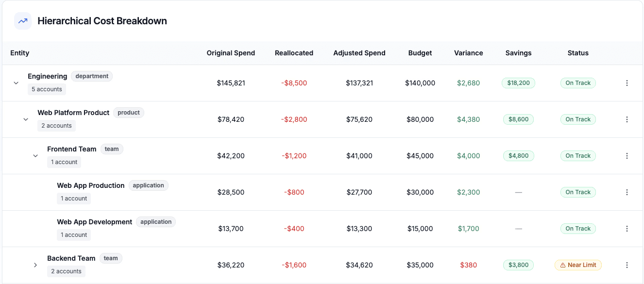Open the three-dot menu for Frontend Team
The image size is (644, 284).
click(627, 156)
